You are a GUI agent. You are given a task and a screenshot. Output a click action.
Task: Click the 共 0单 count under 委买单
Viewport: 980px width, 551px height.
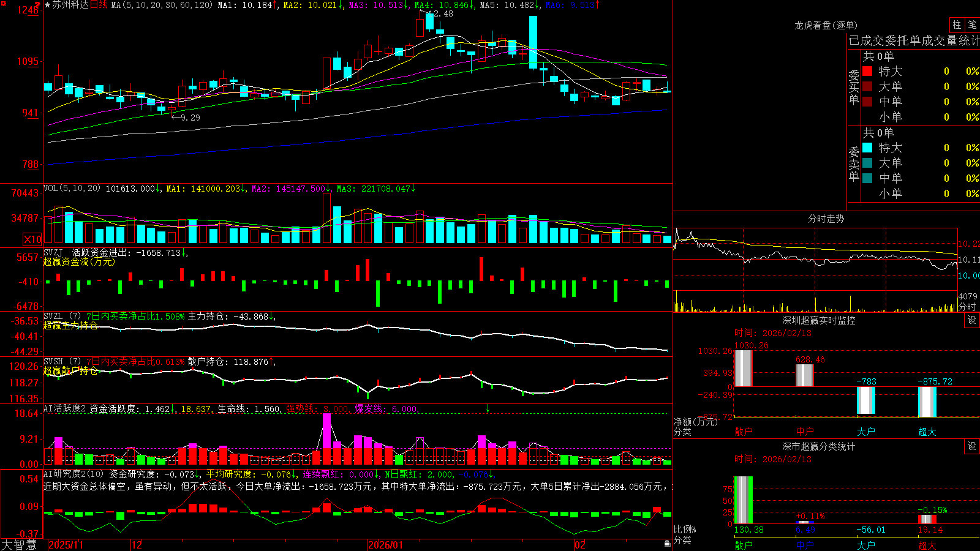pyautogui.click(x=878, y=56)
